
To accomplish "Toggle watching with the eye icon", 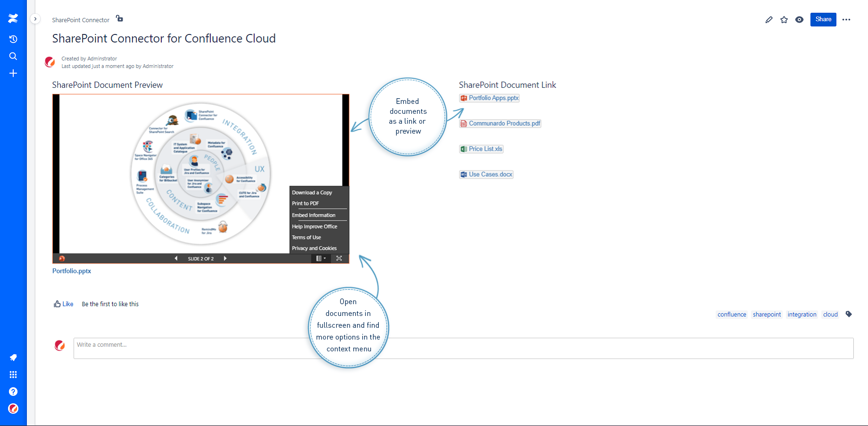I will coord(799,19).
